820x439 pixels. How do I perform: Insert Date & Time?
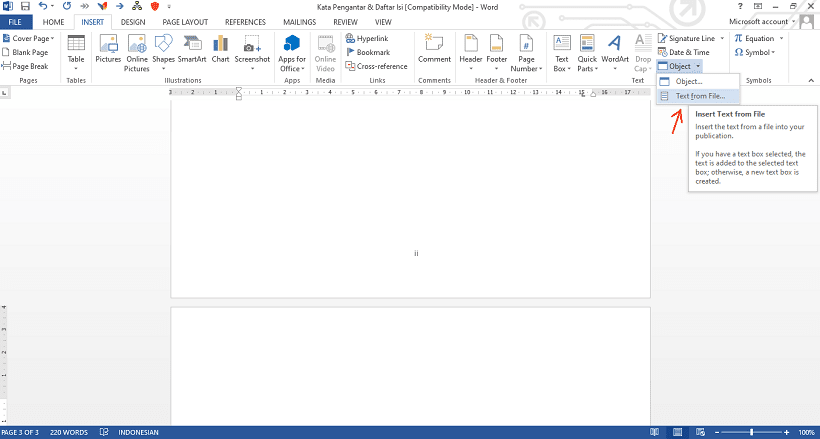coord(684,52)
